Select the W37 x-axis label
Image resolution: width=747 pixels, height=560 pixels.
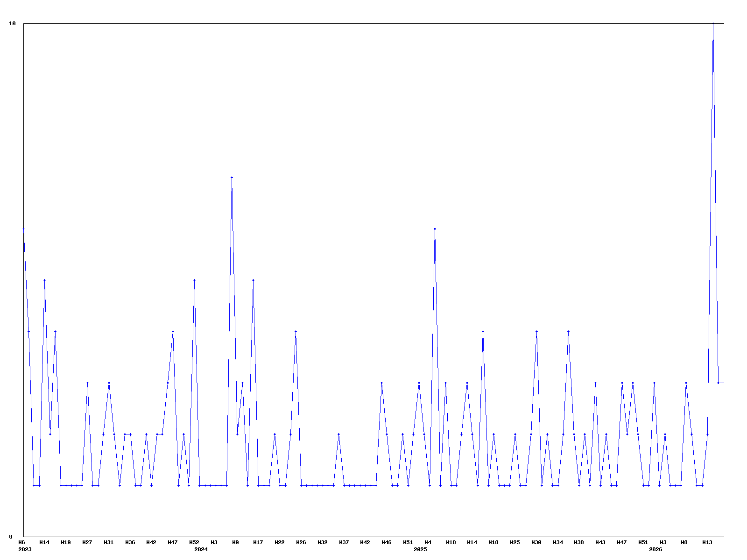(x=344, y=542)
